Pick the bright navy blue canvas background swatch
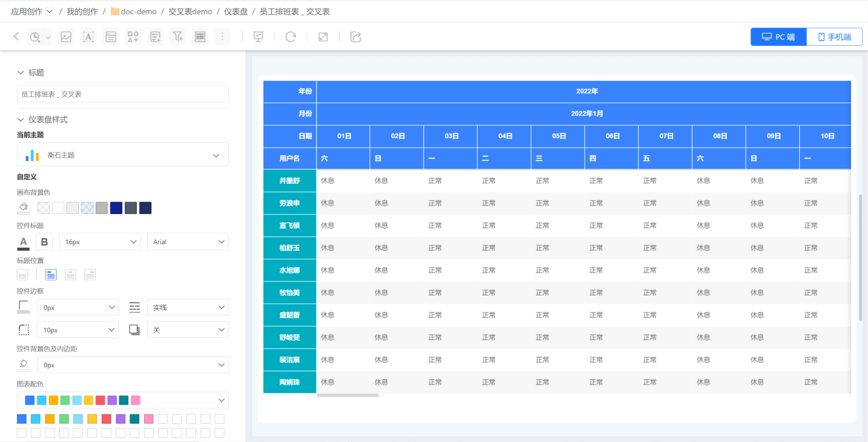This screenshot has width=868, height=442. click(116, 208)
